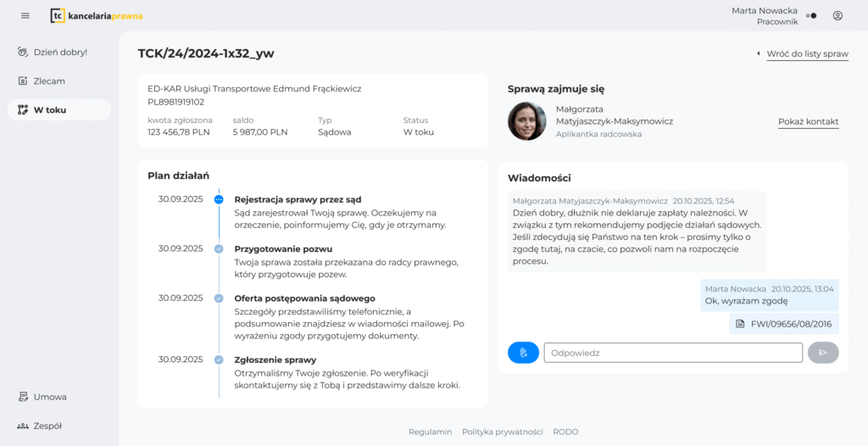Click the Pokaż kontakt link
Image resolution: width=868 pixels, height=446 pixels.
click(808, 121)
